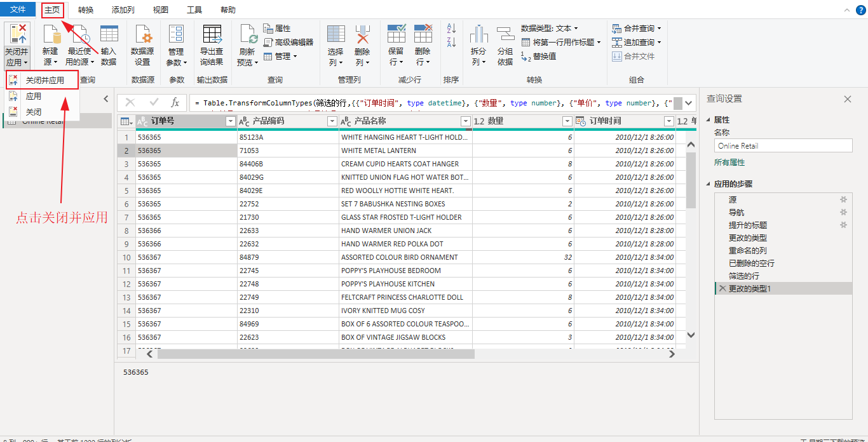Click the Enter Data (输入数据) icon
Screen dimensions: 868x442
click(x=109, y=34)
